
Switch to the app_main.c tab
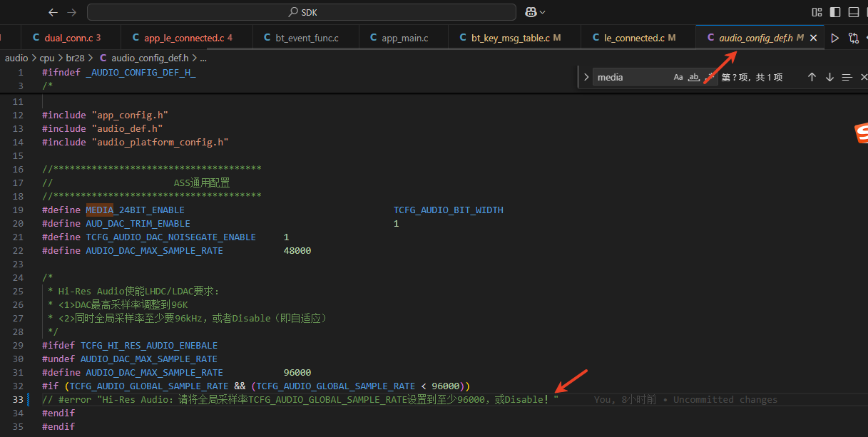tap(404, 38)
